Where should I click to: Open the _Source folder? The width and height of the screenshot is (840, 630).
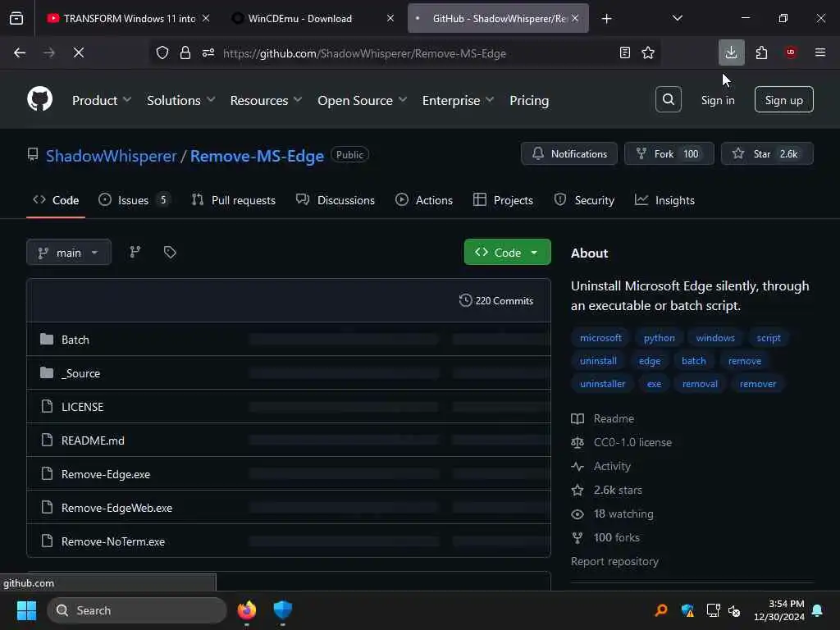(x=80, y=373)
